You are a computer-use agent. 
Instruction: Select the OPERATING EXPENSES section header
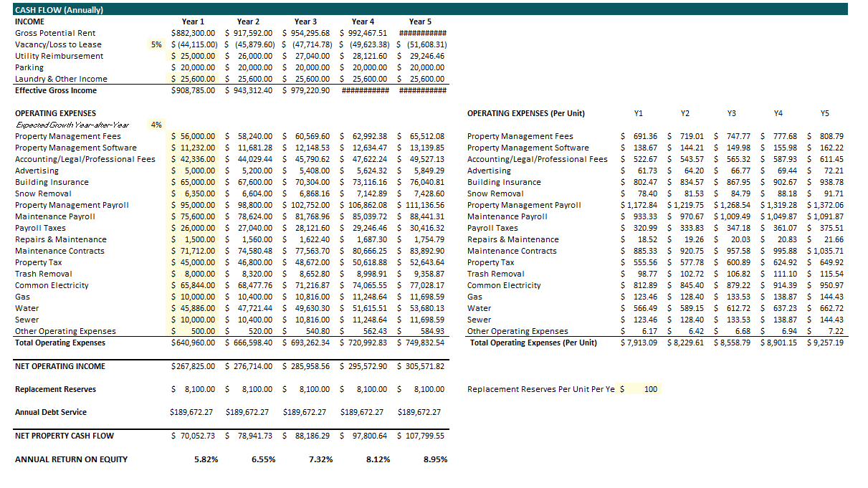click(x=55, y=113)
